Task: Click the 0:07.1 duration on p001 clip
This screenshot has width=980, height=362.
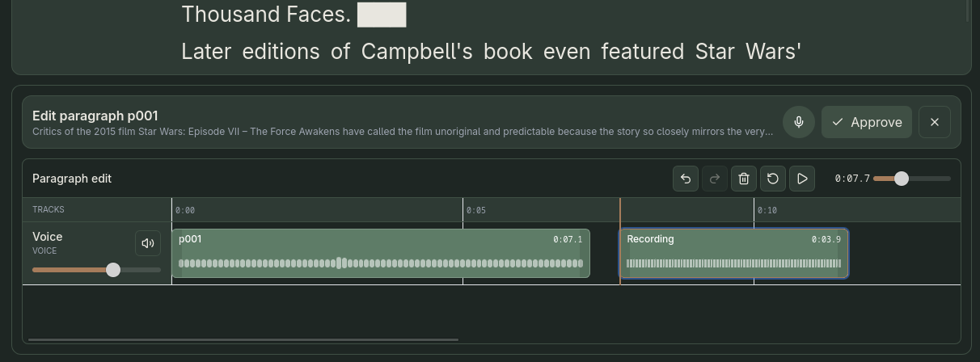Action: 568,239
